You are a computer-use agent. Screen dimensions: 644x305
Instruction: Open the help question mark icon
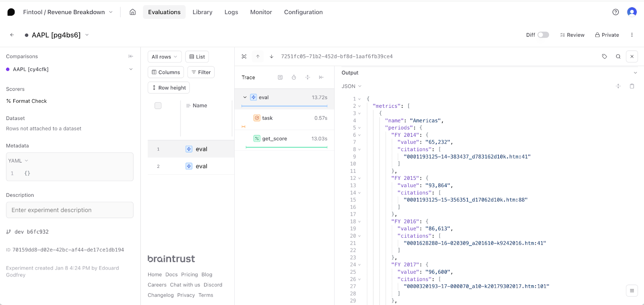click(615, 12)
